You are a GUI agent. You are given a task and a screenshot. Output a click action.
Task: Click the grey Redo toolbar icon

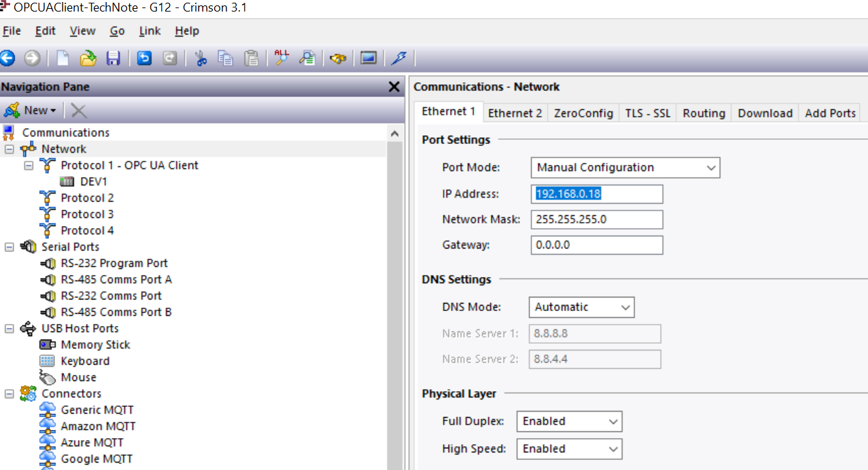(170, 58)
